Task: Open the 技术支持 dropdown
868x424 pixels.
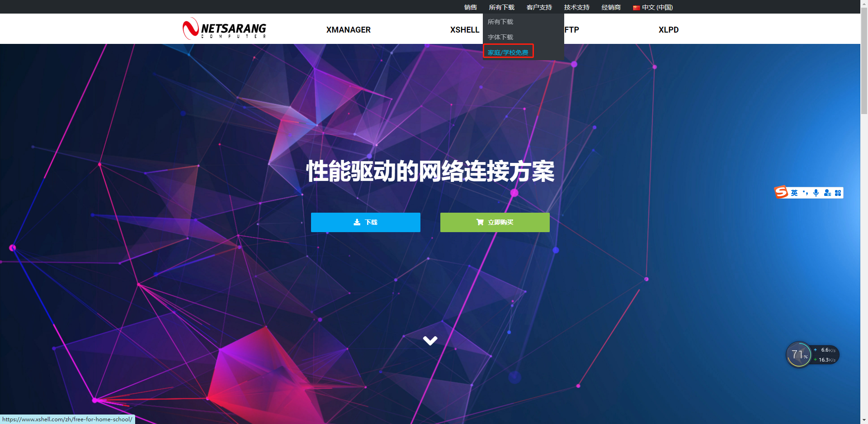Action: click(x=576, y=7)
